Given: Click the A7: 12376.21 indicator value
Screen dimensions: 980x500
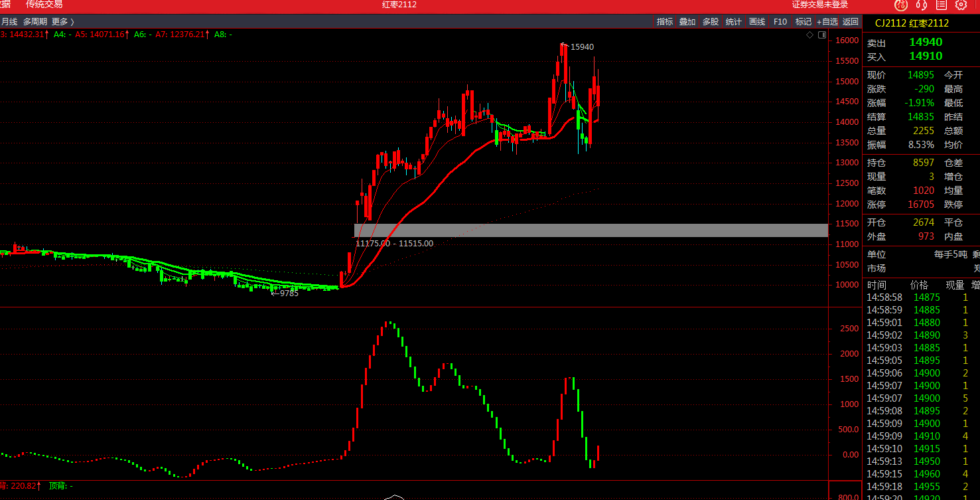Looking at the screenshot, I should pyautogui.click(x=181, y=34).
